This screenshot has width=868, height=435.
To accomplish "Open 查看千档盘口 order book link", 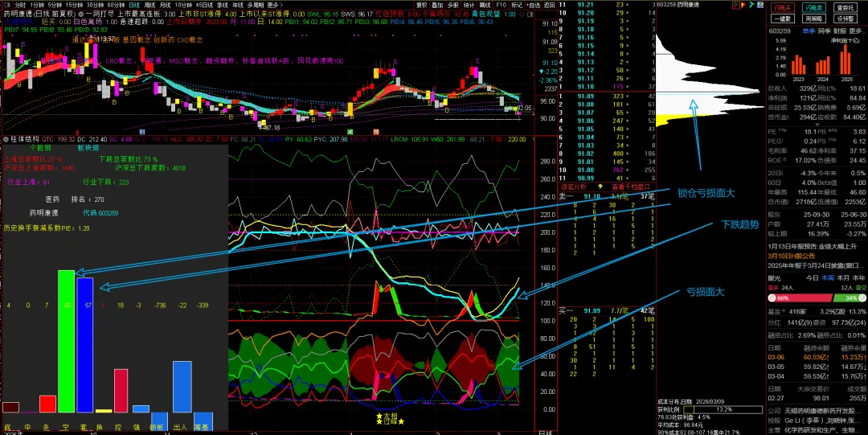I will 632,187.
